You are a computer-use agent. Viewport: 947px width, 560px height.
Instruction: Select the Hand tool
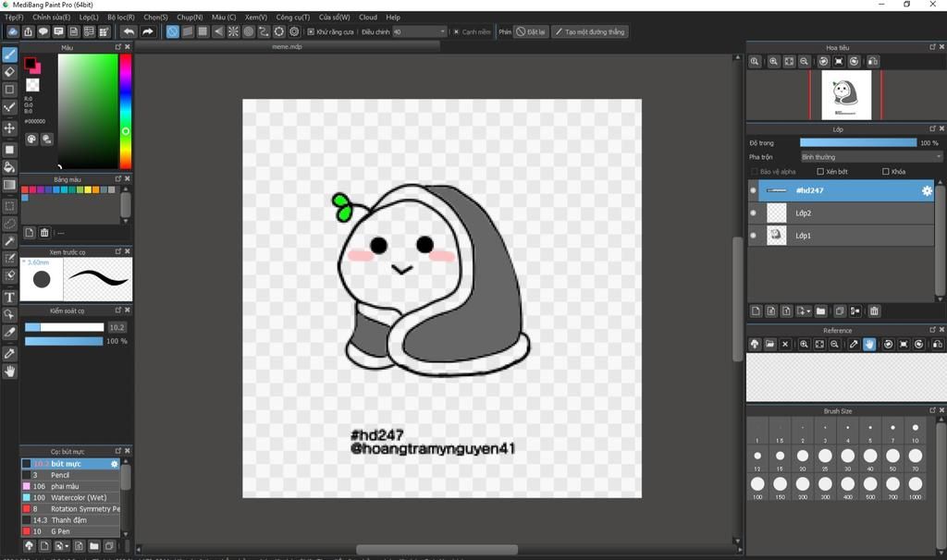tap(9, 371)
